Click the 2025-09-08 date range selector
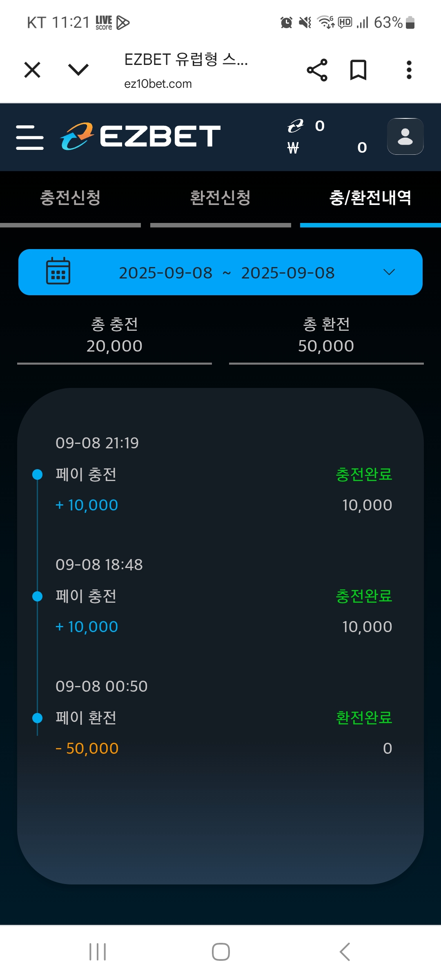The image size is (441, 980). click(x=227, y=273)
